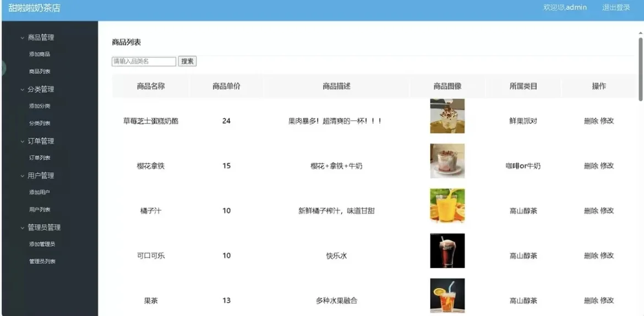
Task: Click the 商品列表 page heading
Action: click(x=127, y=42)
